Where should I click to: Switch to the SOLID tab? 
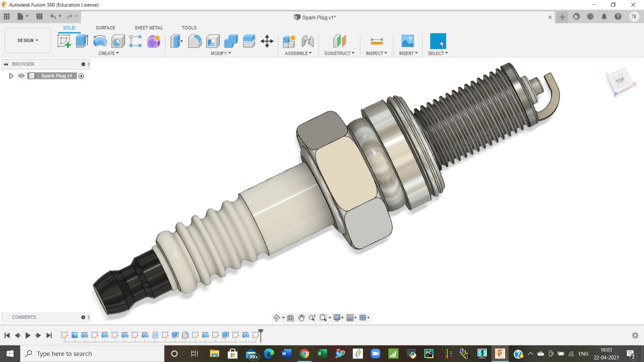69,28
